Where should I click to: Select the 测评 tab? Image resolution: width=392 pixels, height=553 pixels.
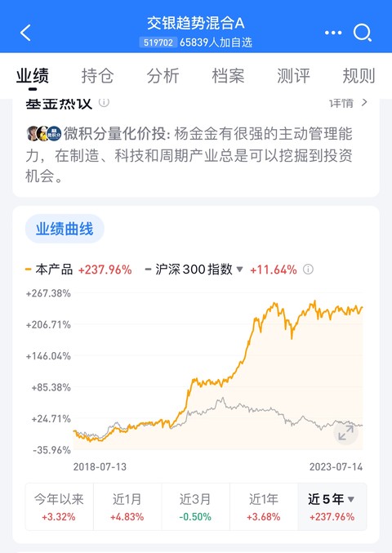[293, 75]
